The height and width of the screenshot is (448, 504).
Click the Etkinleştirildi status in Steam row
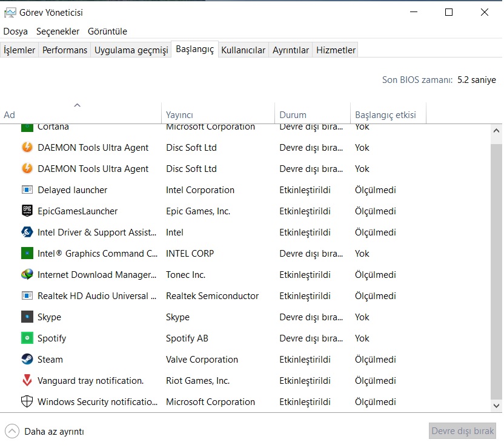pyautogui.click(x=305, y=360)
